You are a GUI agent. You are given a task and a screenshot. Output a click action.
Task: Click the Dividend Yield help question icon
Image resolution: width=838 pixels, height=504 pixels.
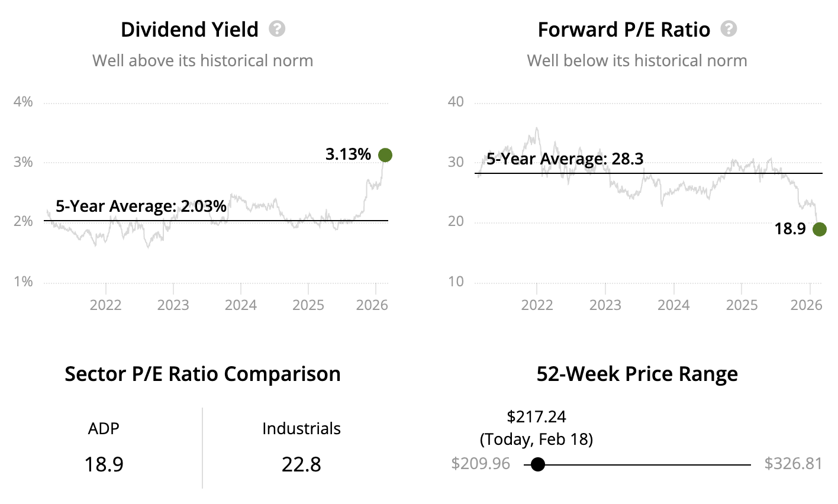click(277, 29)
